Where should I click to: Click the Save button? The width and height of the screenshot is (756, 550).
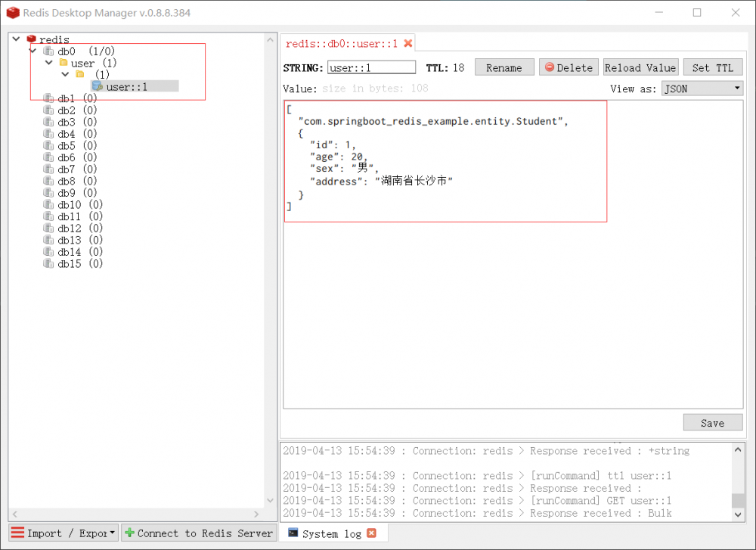pyautogui.click(x=711, y=422)
